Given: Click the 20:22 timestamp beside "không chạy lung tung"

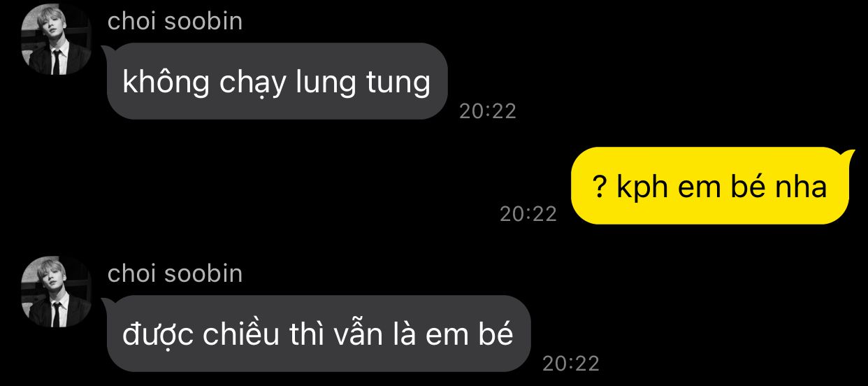Looking at the screenshot, I should point(488,111).
